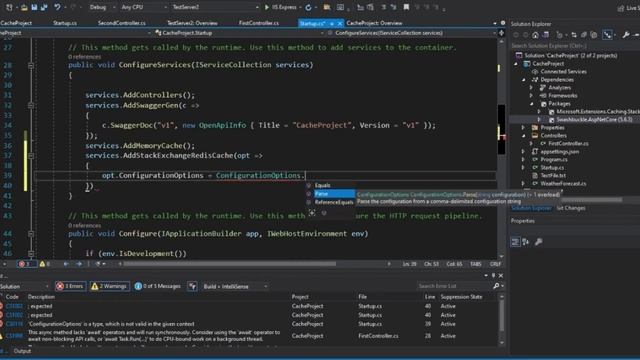
Task: Click Show All Files icon in Solution Explorer
Action: pyautogui.click(x=594, y=35)
